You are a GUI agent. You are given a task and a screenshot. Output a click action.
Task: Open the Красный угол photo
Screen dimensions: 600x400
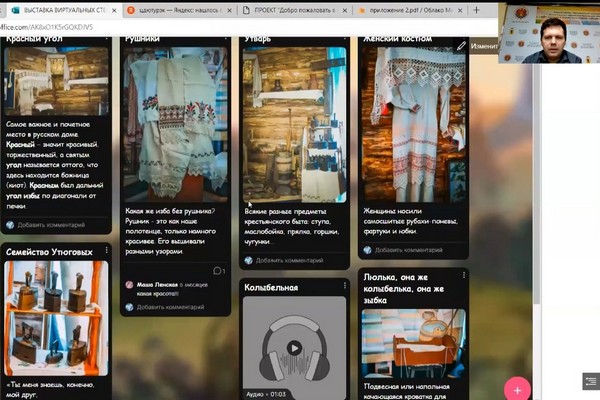click(x=56, y=81)
